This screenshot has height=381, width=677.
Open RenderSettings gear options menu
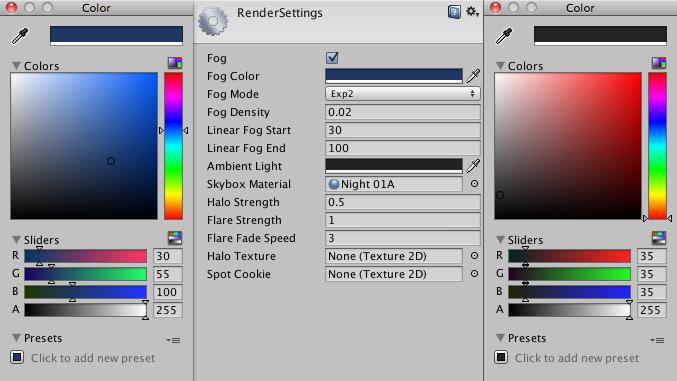(x=472, y=12)
